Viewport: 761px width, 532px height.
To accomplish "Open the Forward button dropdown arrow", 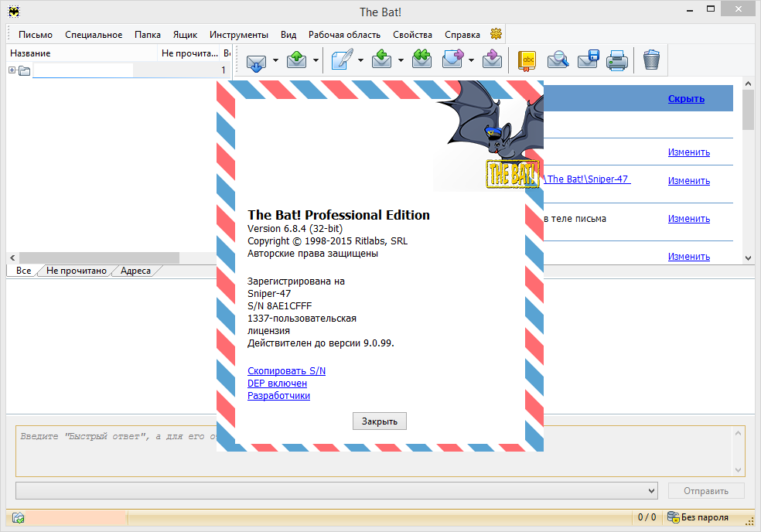I will click(x=471, y=60).
